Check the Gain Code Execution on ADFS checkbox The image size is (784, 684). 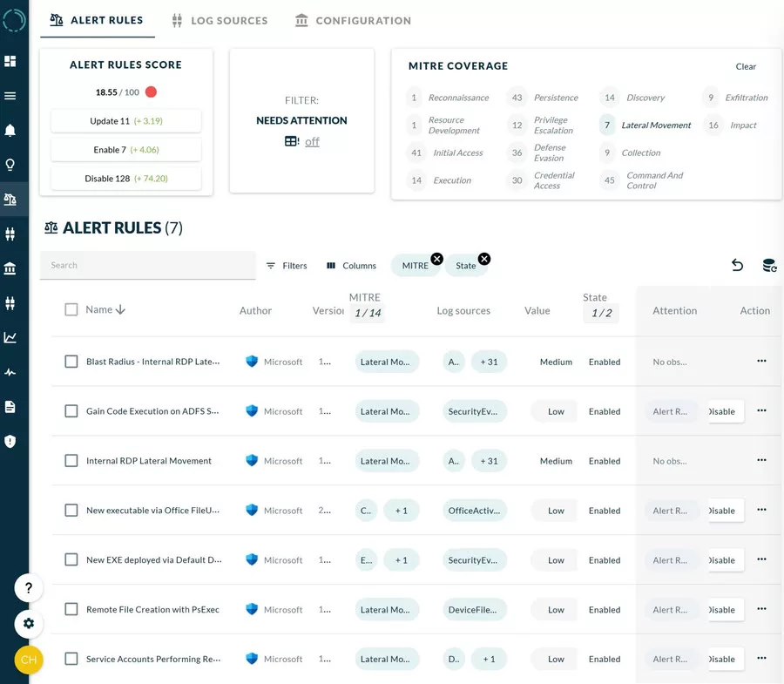(71, 411)
